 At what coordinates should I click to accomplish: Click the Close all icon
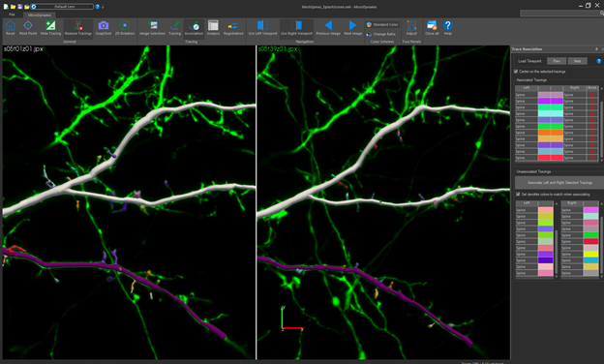[x=432, y=26]
